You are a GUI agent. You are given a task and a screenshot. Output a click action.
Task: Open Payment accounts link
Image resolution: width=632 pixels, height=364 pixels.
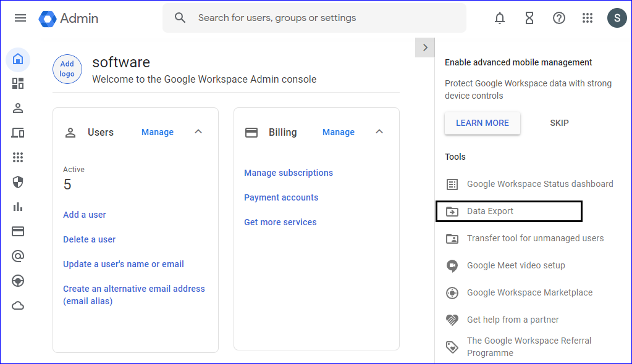[281, 197]
